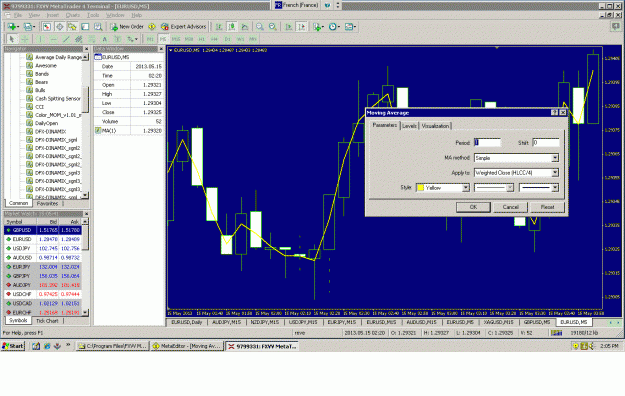Open the Periods clock dropdown
The image size is (625, 396).
click(334, 27)
